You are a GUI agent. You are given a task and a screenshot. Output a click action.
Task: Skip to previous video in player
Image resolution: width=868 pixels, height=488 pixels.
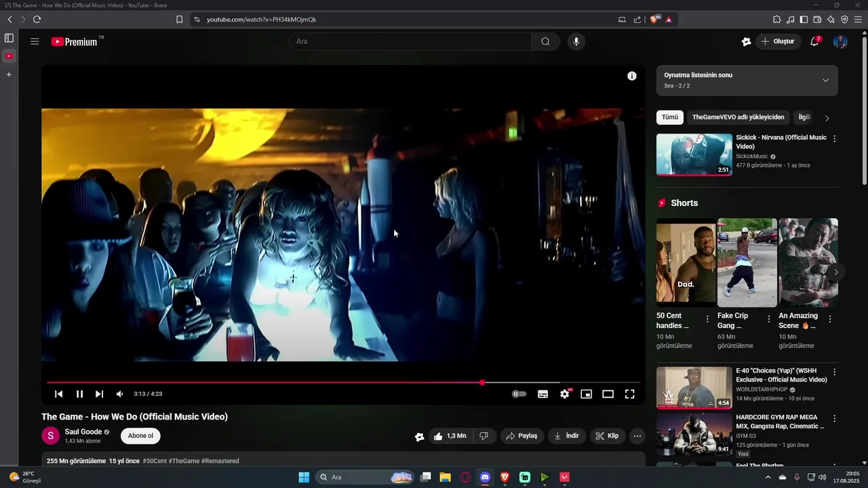point(59,394)
